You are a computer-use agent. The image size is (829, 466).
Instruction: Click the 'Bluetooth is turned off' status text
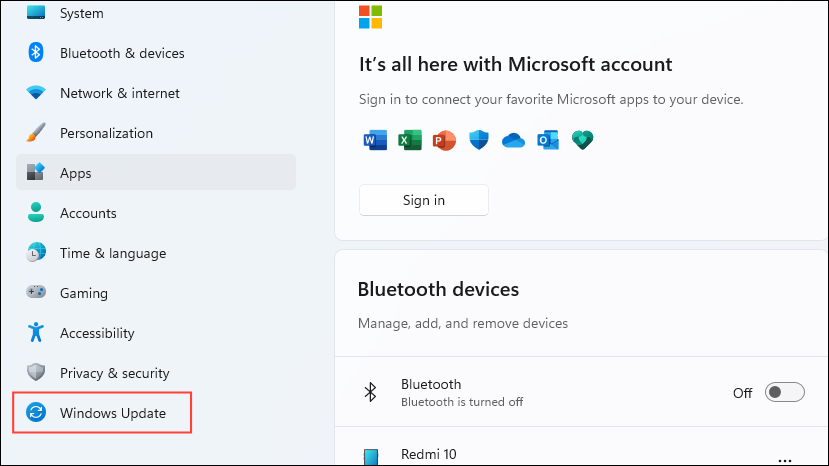pyautogui.click(x=462, y=402)
